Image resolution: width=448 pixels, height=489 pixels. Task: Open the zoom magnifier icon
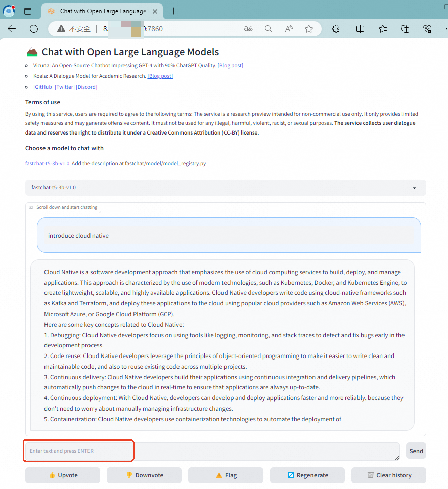pyautogui.click(x=268, y=29)
